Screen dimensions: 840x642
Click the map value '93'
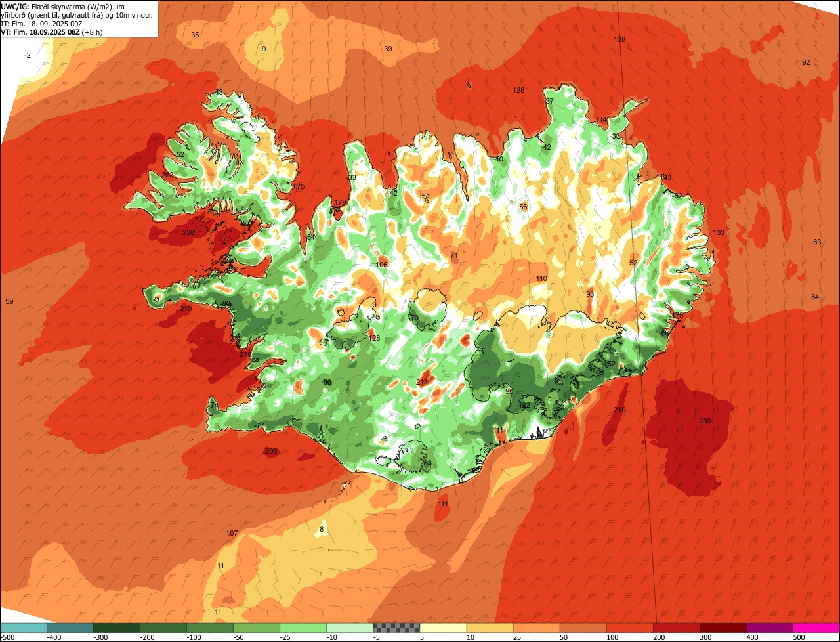590,294
